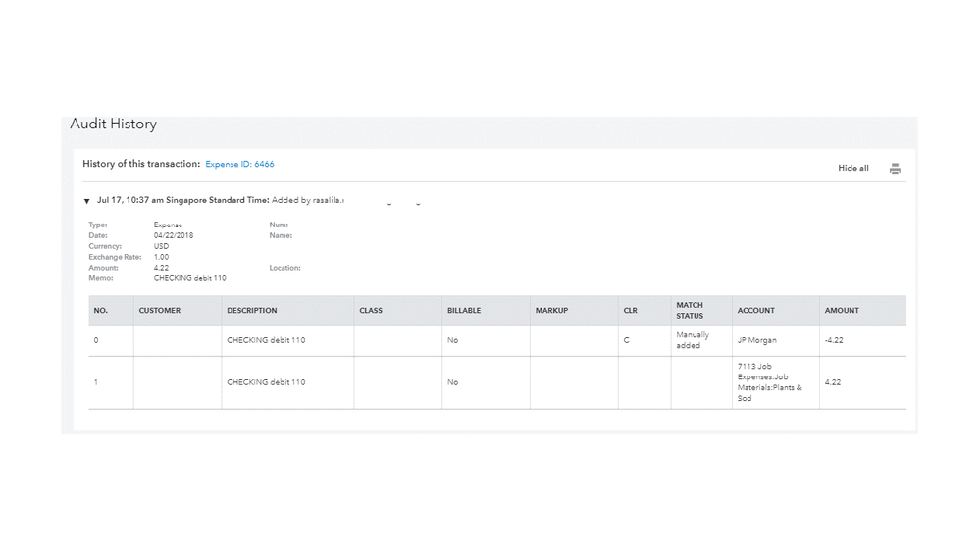Click the AMOUNT column header
Image resolution: width=980 pixels, height=551 pixels.
click(842, 311)
